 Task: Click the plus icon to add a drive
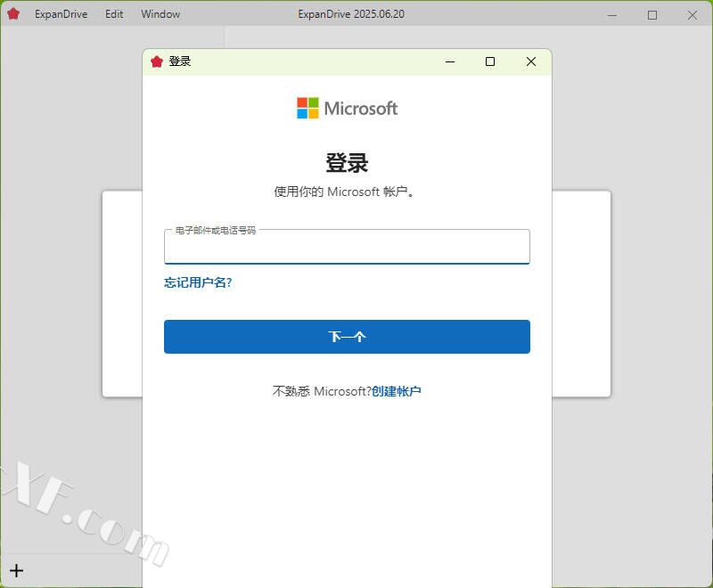tap(16, 571)
